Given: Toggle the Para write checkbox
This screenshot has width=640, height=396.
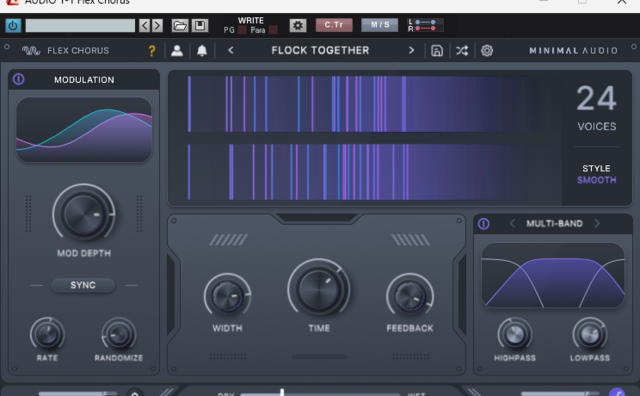Looking at the screenshot, I should coord(273,30).
